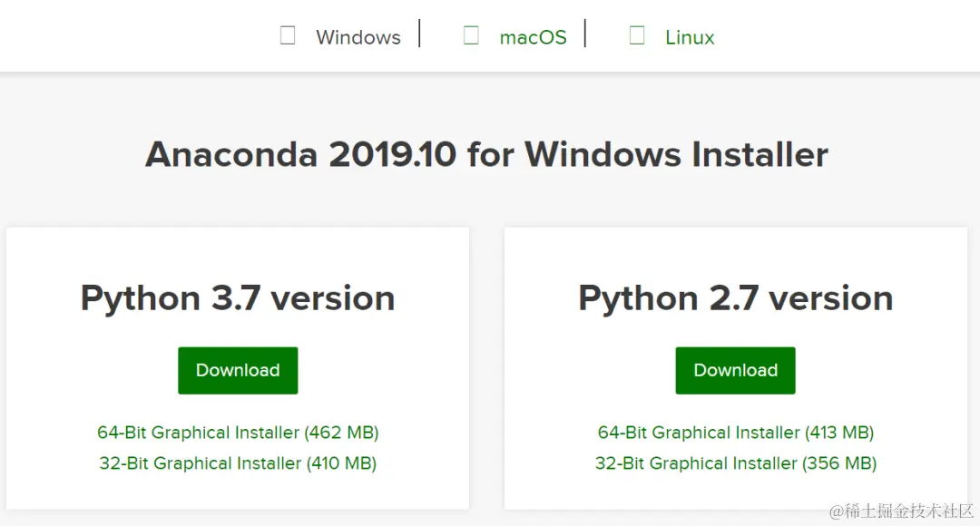Click the Linux icon beside its label
The height and width of the screenshot is (526, 980).
point(637,36)
